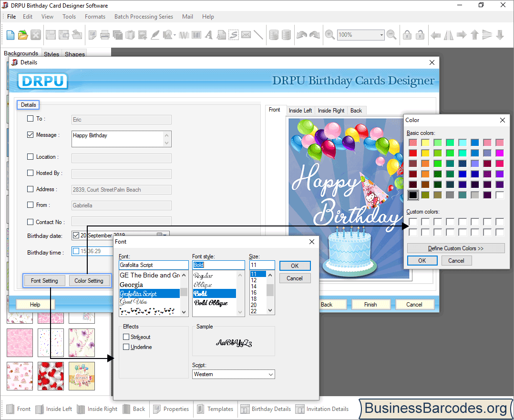Open the Formats menu

click(95, 16)
